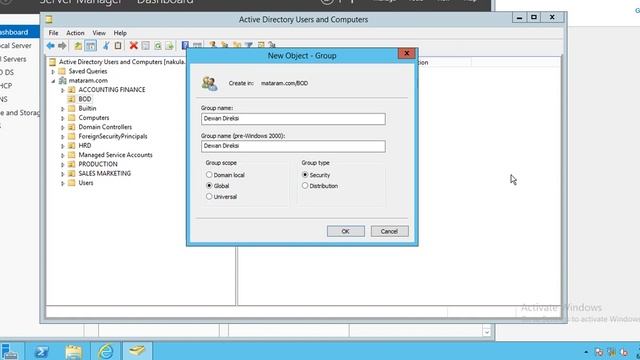Expand the ACCOUNTING FINANCE node

(x=62, y=90)
